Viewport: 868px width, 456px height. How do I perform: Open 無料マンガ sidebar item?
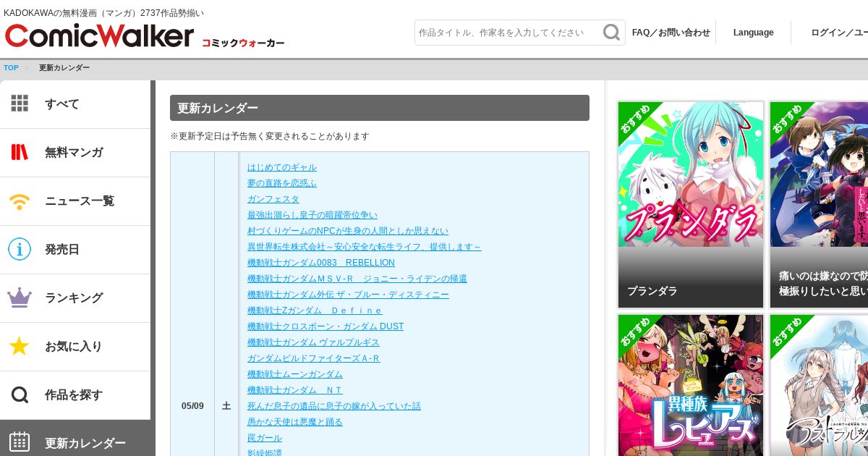click(x=75, y=153)
